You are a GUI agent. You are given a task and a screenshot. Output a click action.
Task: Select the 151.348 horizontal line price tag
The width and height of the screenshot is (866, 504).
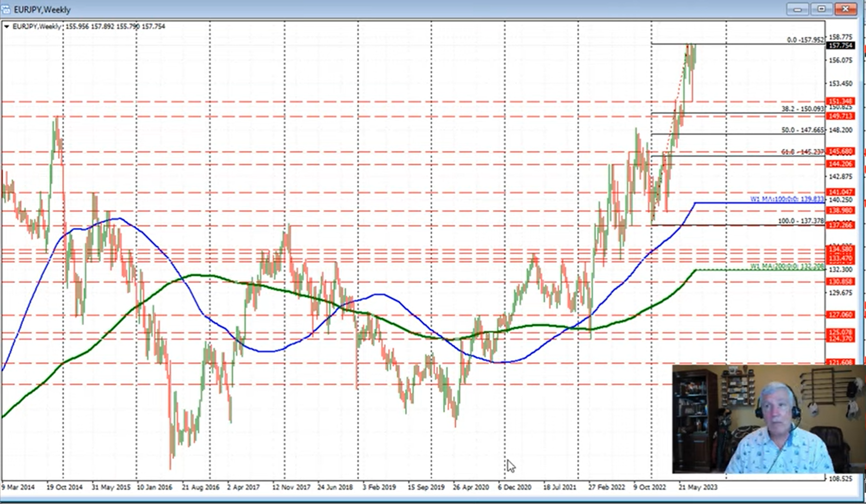point(840,101)
